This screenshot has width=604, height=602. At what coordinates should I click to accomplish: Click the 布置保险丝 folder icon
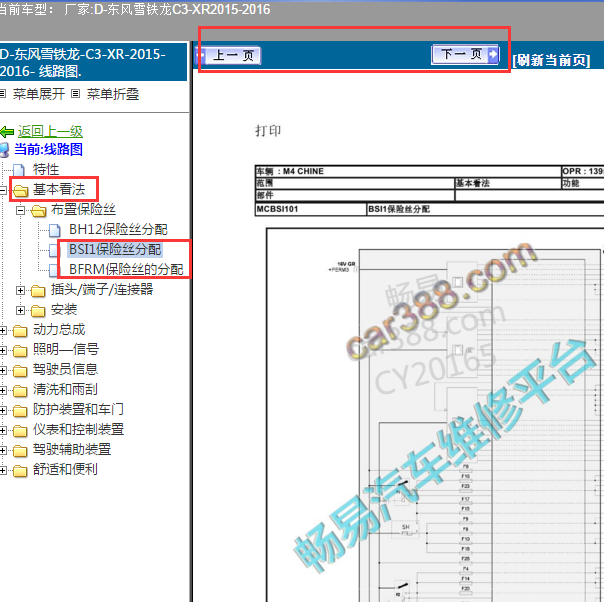(39, 210)
